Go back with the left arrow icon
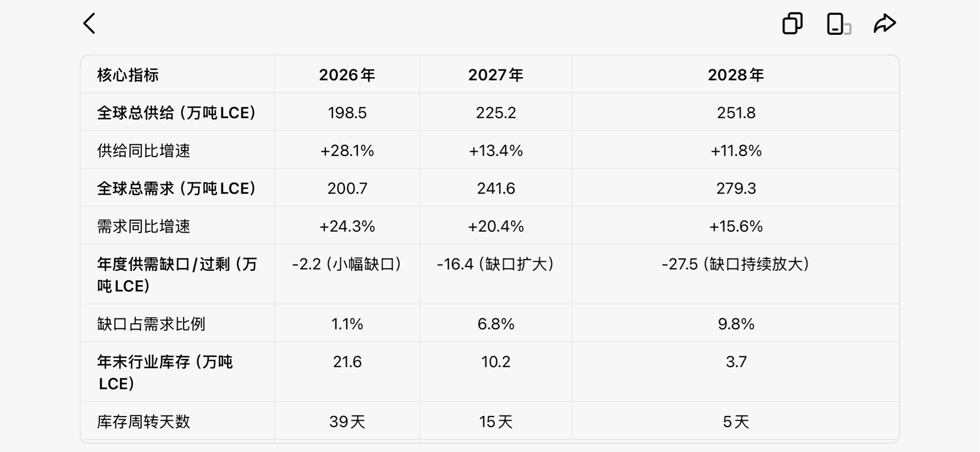 click(89, 24)
